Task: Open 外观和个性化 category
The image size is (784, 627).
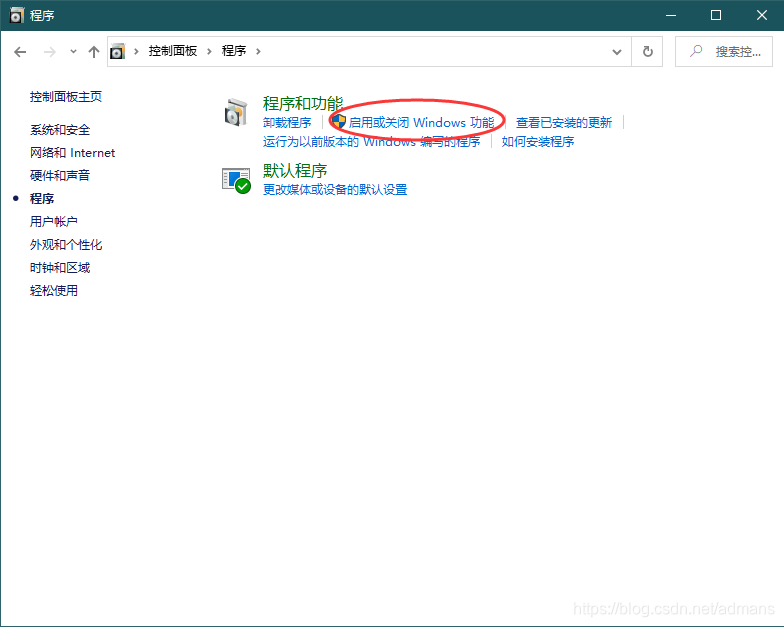Action: pyautogui.click(x=66, y=244)
